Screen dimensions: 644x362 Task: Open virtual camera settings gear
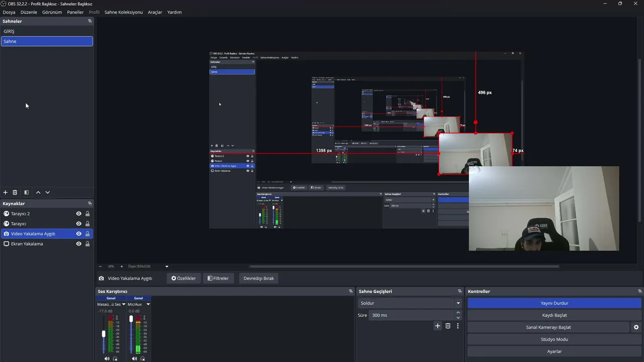tap(636, 327)
